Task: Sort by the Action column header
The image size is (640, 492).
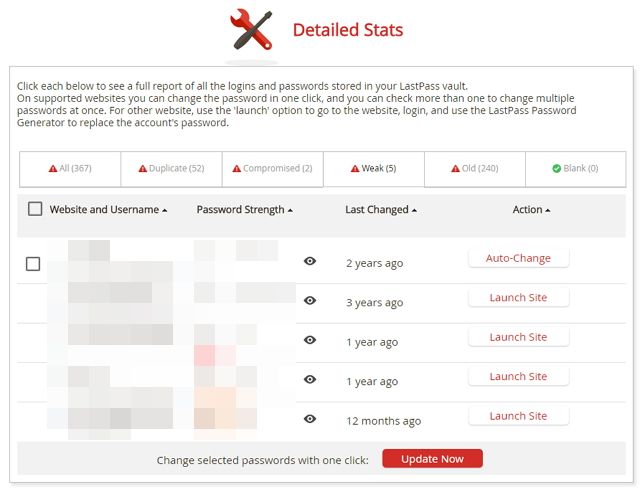Action: [x=531, y=210]
